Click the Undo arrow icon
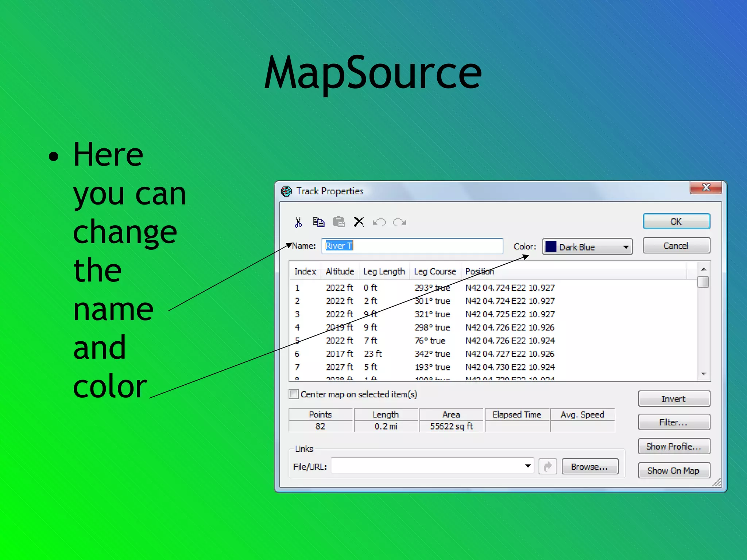The image size is (747, 560). pyautogui.click(x=379, y=222)
